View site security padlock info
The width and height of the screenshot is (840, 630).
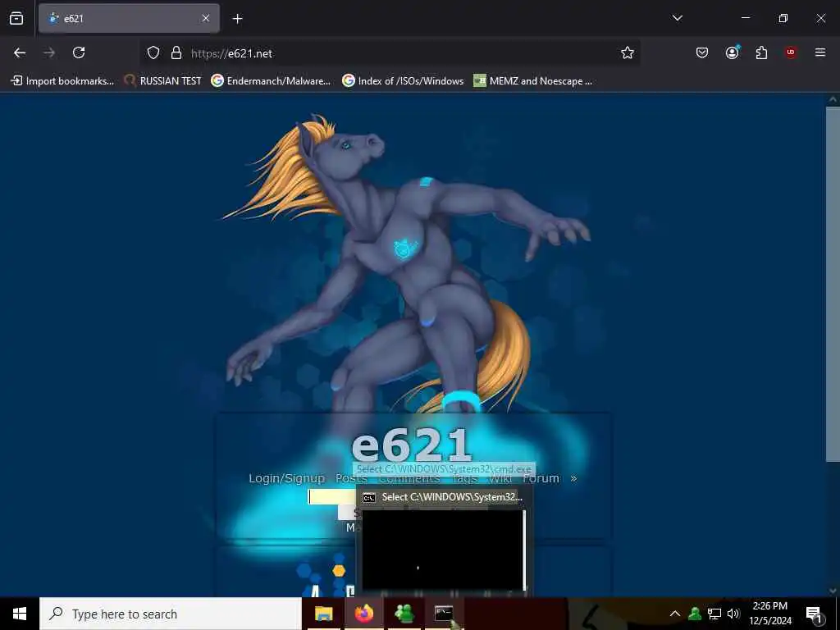[176, 52]
